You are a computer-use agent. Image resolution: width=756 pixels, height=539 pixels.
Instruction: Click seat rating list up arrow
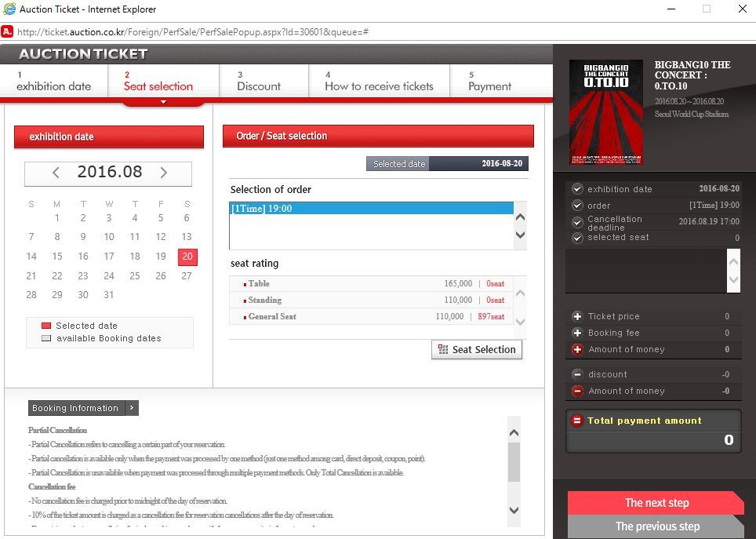(520, 293)
